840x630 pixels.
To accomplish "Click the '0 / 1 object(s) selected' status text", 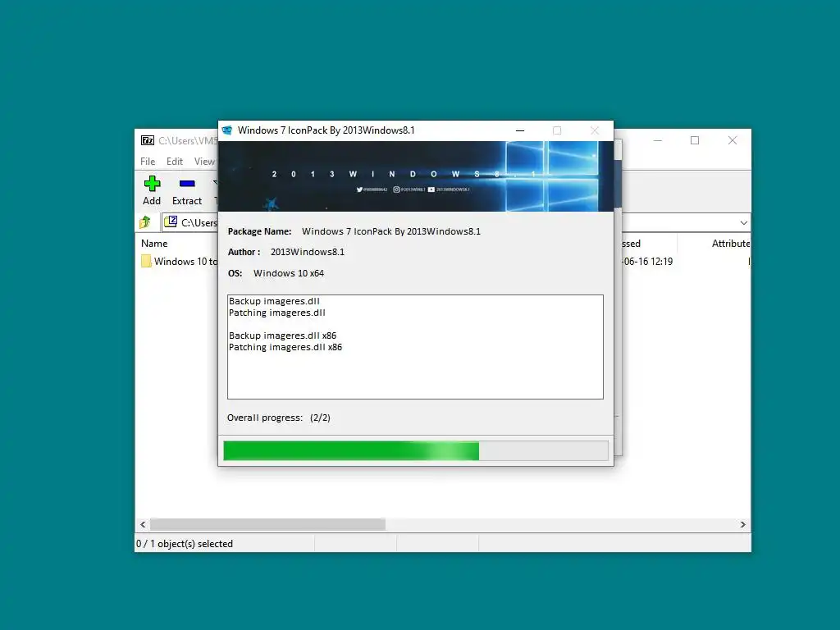I will 185,544.
